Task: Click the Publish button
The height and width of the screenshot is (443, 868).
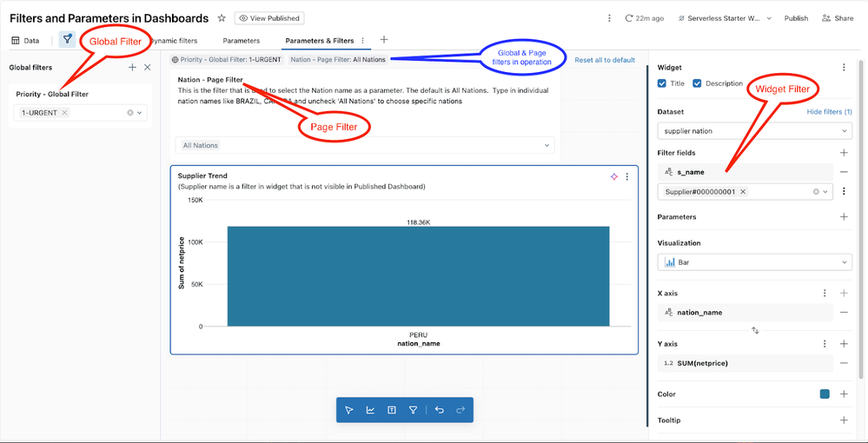Action: (795, 18)
